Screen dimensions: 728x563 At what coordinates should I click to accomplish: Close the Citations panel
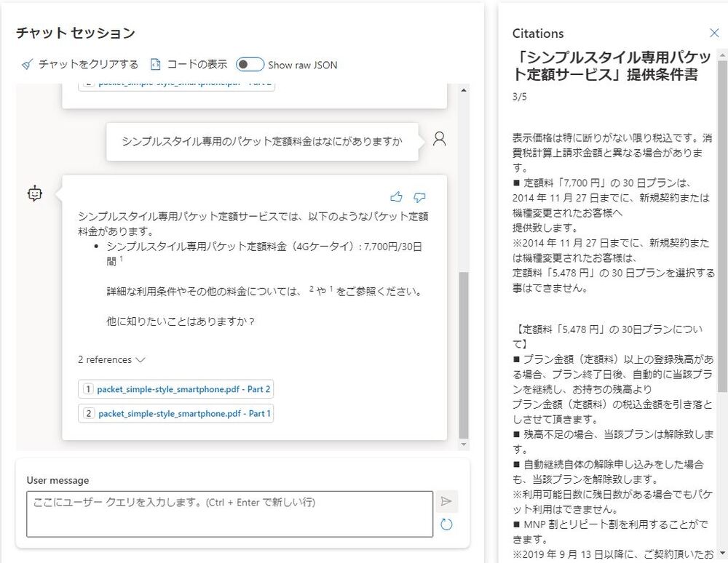point(714,33)
